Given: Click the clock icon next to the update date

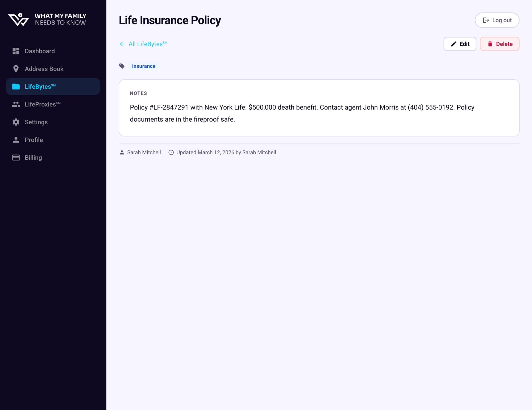Looking at the screenshot, I should [171, 152].
